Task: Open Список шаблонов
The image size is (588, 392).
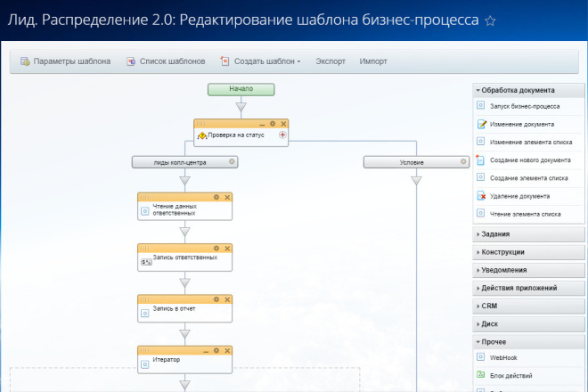Action: point(166,61)
